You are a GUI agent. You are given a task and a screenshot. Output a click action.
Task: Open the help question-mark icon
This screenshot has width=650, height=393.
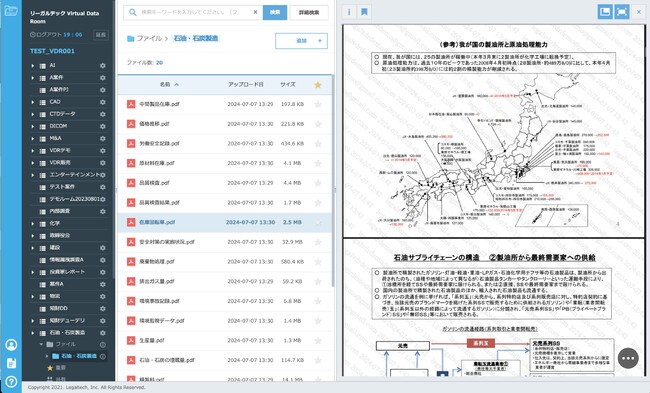tap(11, 381)
